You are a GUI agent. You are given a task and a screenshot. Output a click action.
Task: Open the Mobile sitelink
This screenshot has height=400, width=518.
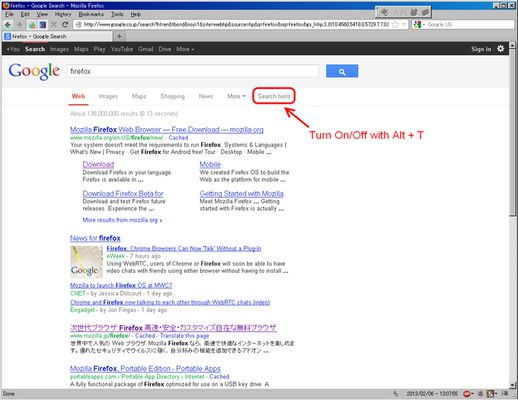click(x=210, y=164)
